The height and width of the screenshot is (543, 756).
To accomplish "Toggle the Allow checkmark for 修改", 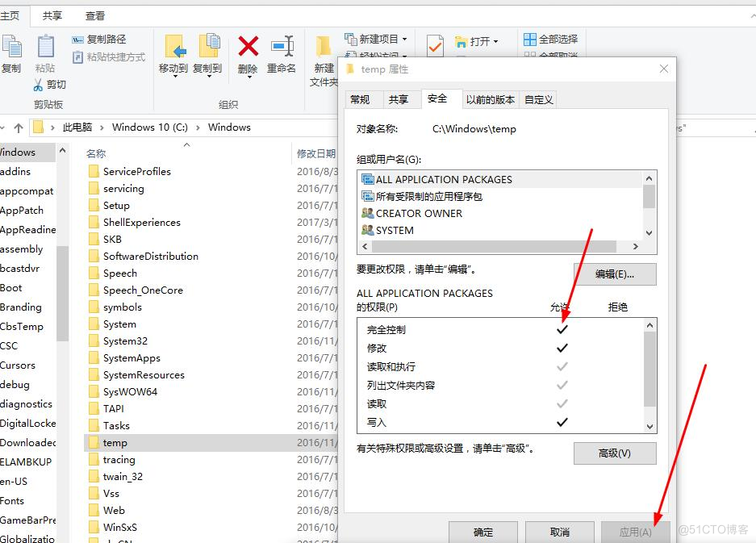I will (562, 348).
